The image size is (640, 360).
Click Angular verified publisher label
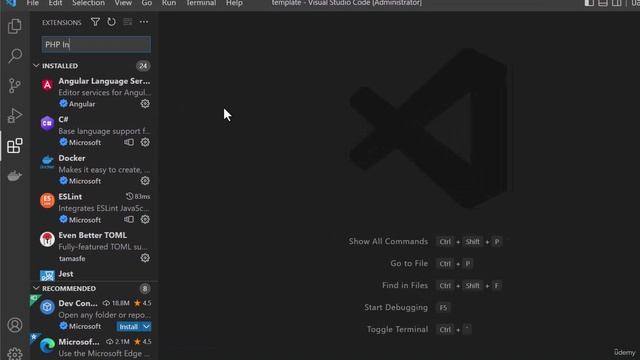click(77, 104)
